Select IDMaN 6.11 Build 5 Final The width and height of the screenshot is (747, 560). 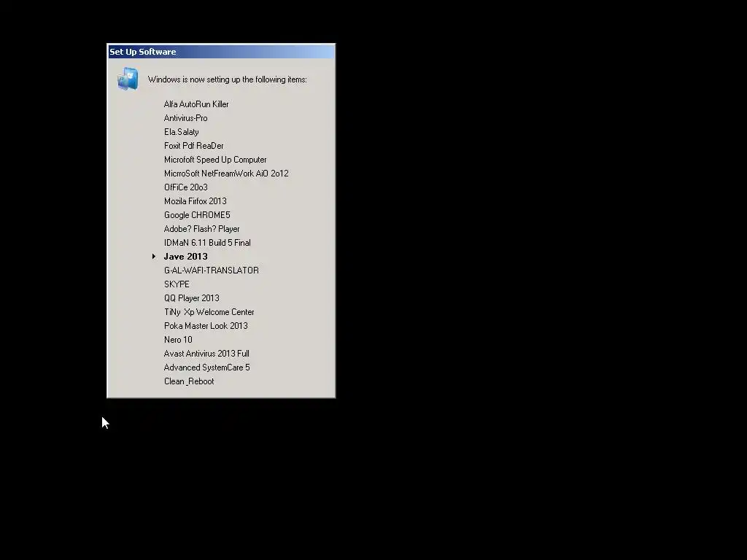click(x=207, y=242)
